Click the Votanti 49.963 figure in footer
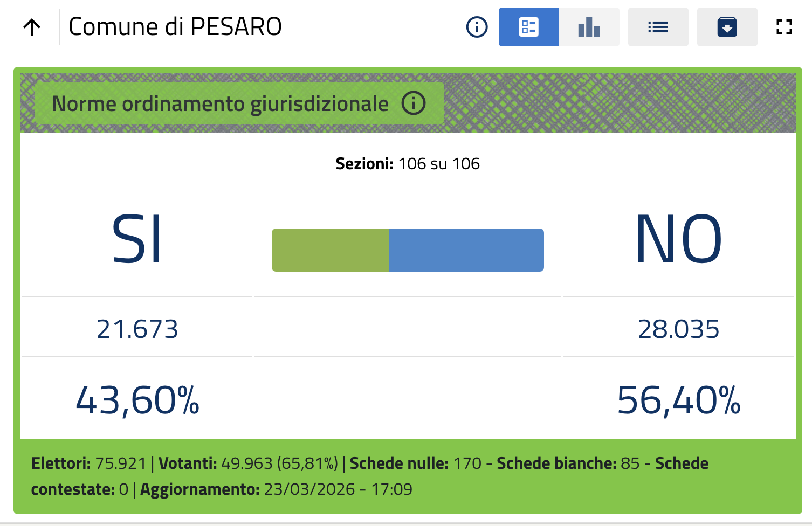 pyautogui.click(x=247, y=463)
